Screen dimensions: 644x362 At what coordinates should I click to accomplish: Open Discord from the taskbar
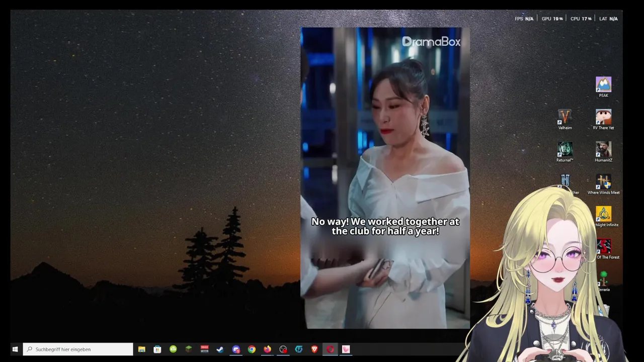(x=236, y=349)
